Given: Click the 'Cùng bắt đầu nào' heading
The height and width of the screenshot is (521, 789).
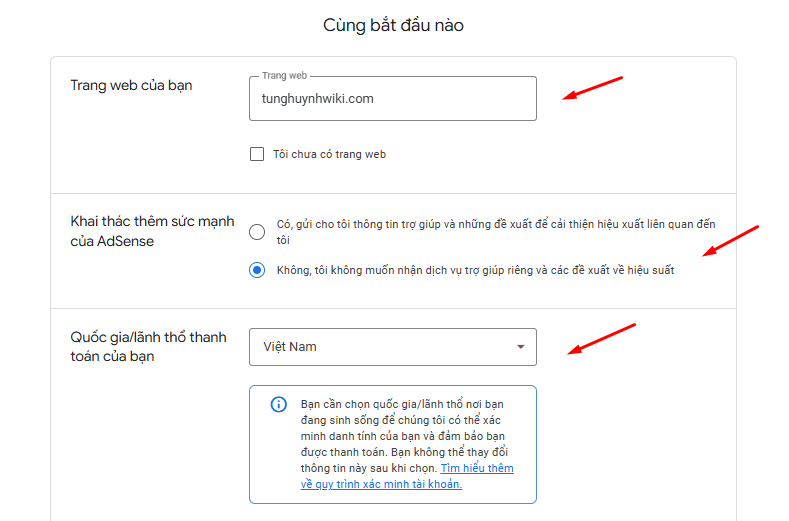Looking at the screenshot, I should [393, 25].
